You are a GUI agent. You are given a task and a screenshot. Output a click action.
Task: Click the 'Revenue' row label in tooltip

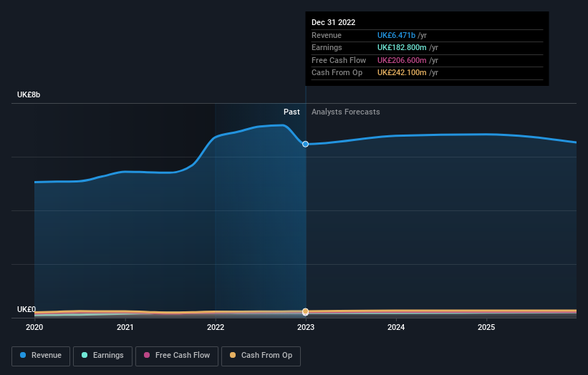327,35
